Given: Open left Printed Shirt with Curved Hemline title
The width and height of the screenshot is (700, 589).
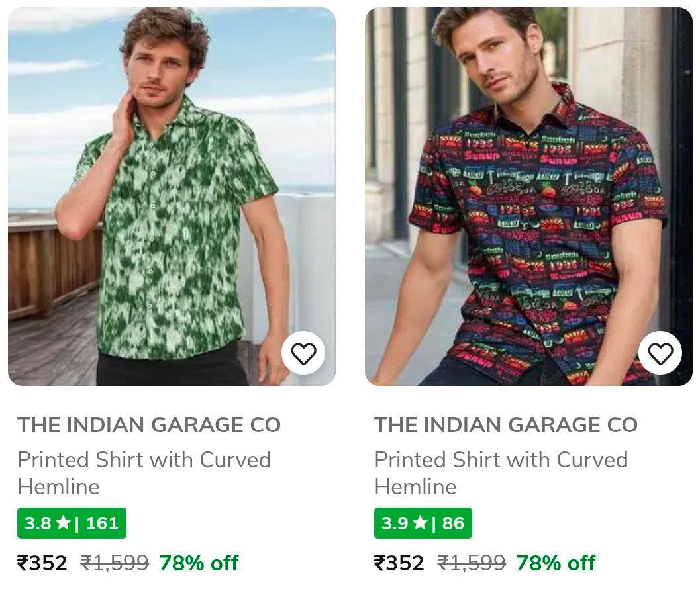Looking at the screenshot, I should pos(144,473).
